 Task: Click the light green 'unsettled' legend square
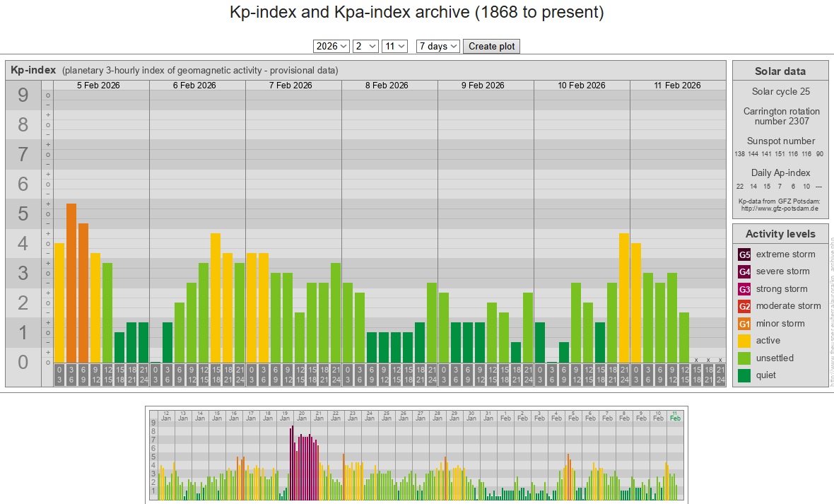(744, 358)
